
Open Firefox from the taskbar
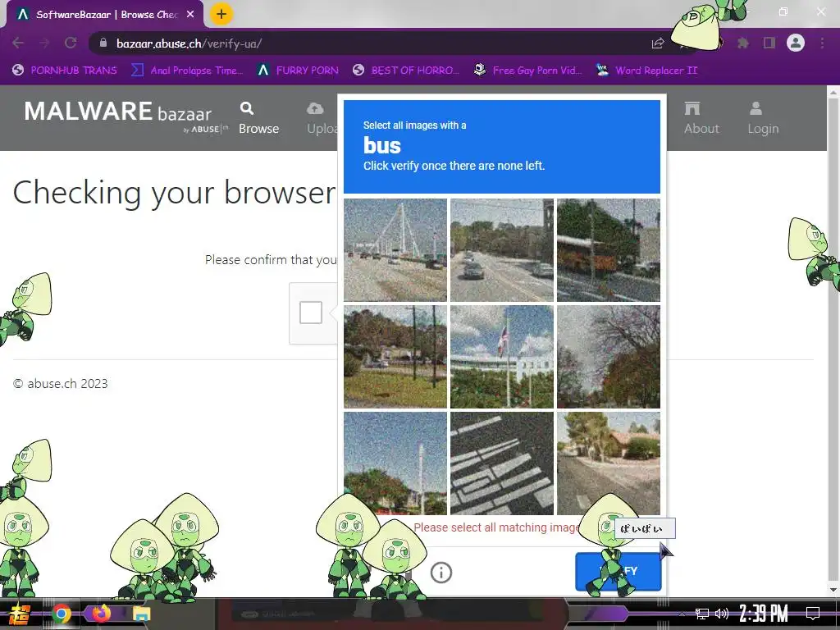tap(101, 614)
